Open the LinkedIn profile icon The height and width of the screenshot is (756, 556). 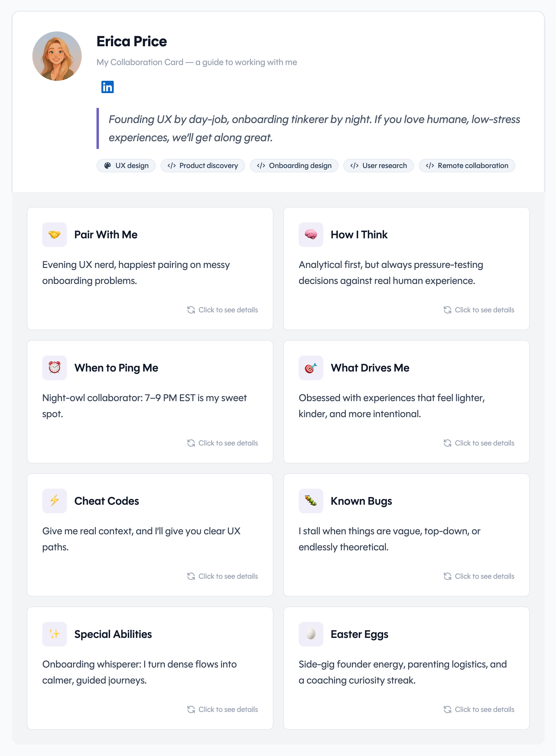click(107, 87)
